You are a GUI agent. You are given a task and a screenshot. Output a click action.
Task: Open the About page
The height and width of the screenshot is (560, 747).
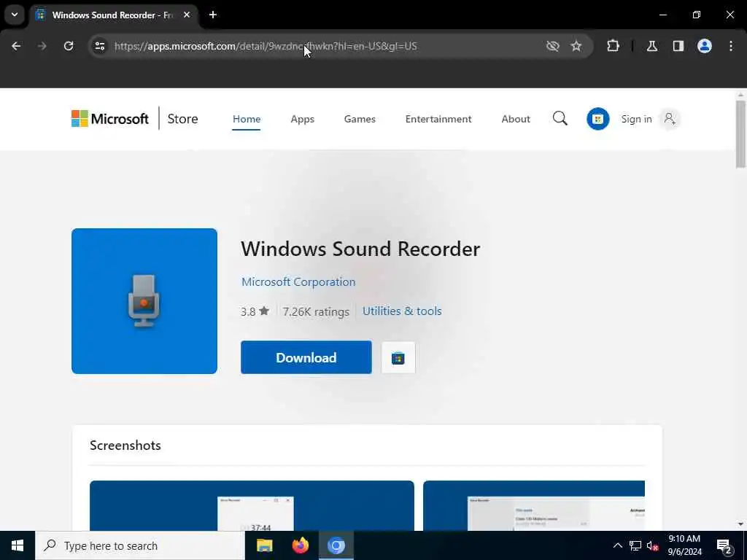click(516, 119)
